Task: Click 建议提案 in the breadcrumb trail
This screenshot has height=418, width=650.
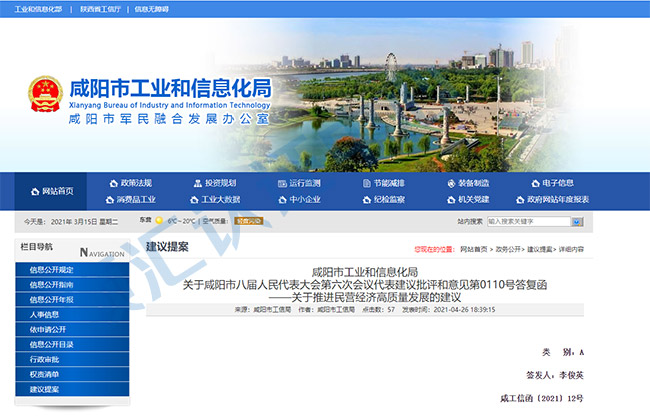Action: (539, 250)
